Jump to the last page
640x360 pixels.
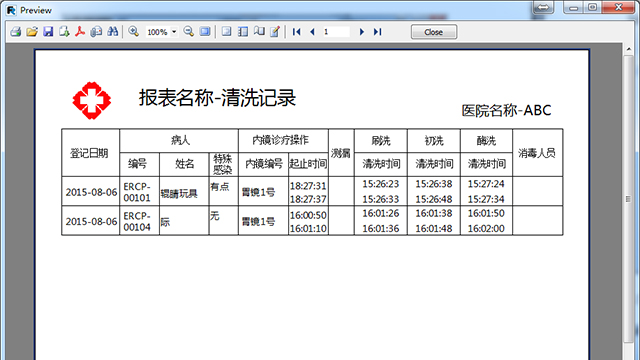tap(378, 31)
